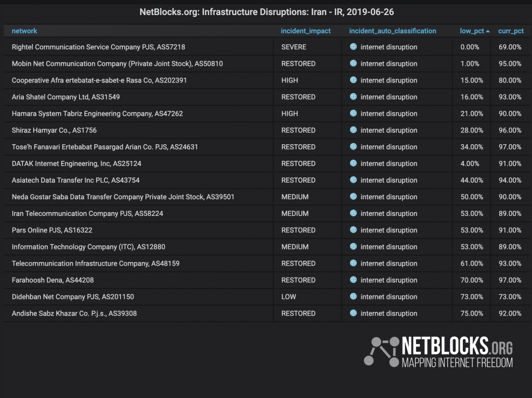Click the LOW impact cell for Didehban Net
The image size is (532, 398).
[289, 297]
